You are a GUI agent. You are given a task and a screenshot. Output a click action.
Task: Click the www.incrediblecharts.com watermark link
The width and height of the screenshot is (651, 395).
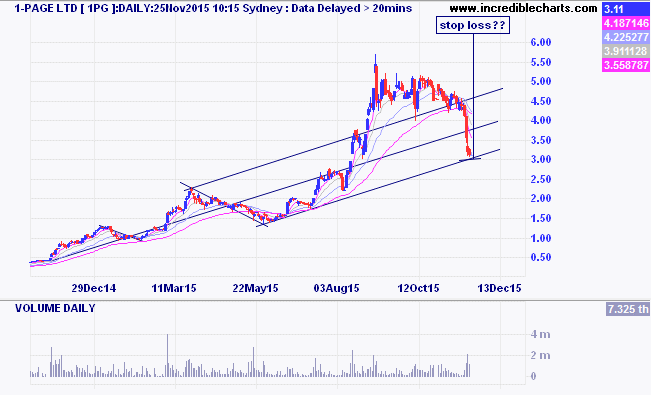point(523,8)
